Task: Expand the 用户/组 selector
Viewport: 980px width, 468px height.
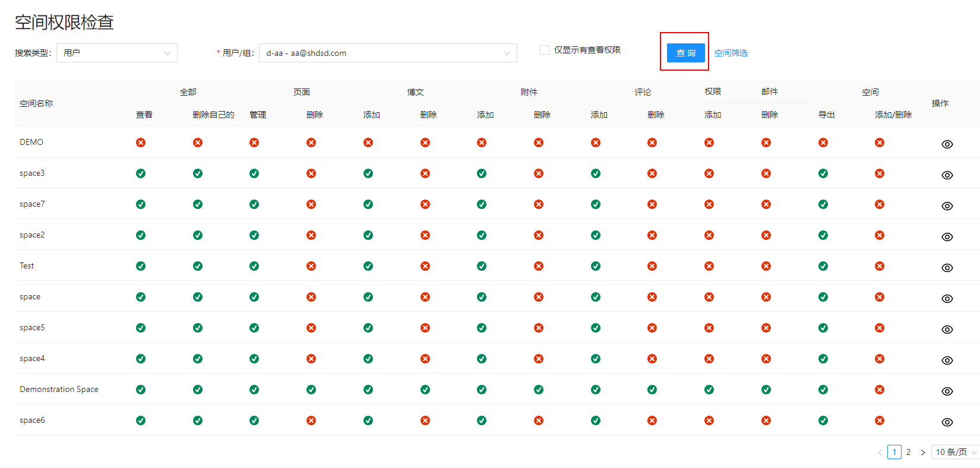Action: coord(387,53)
